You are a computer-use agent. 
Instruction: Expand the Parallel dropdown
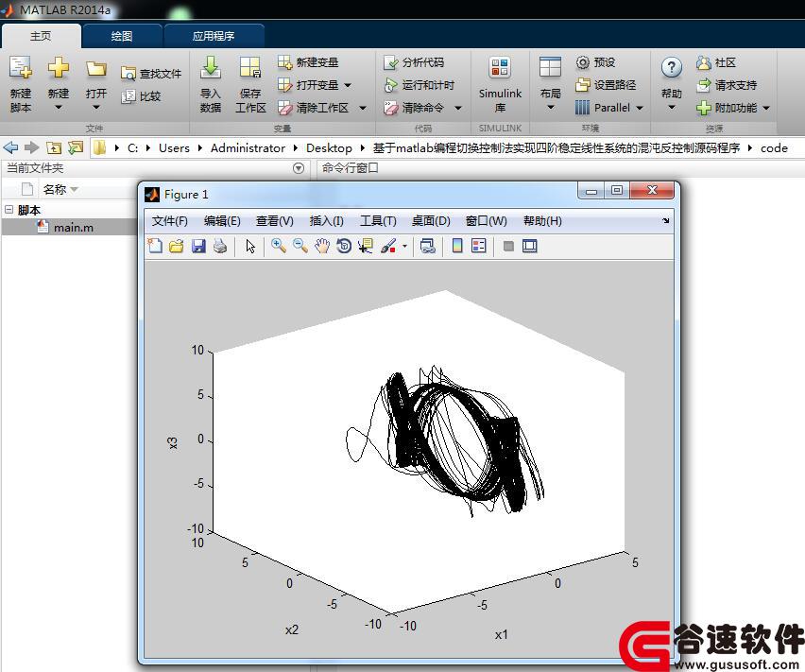click(639, 108)
